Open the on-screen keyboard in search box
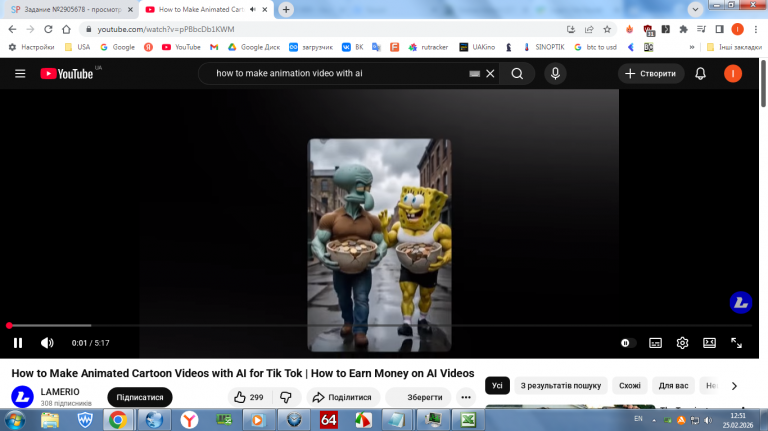This screenshot has height=431, width=768. click(474, 73)
